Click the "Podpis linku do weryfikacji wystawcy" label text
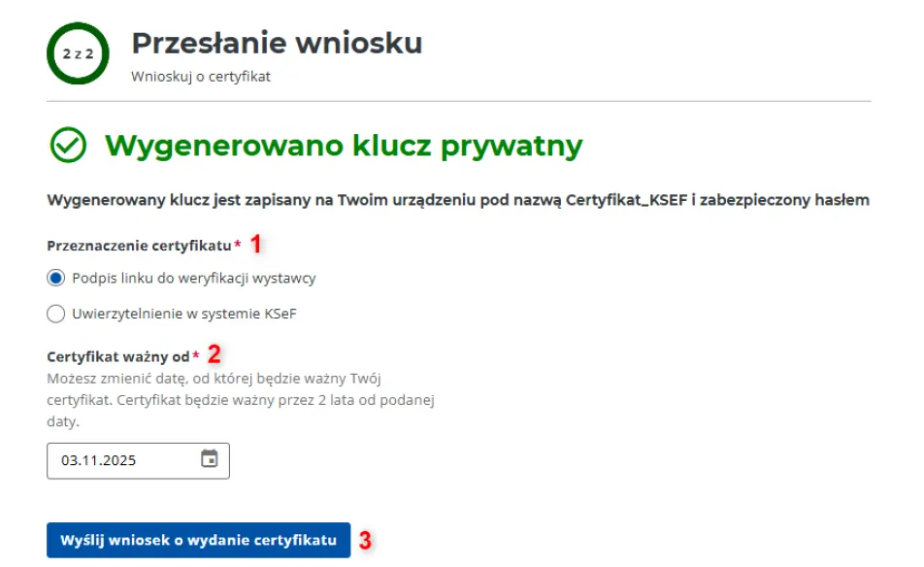This screenshot has width=924, height=567. (194, 278)
